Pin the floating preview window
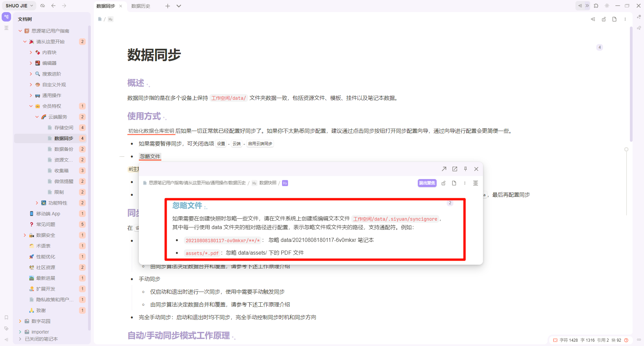644x346 pixels. pyautogui.click(x=465, y=169)
